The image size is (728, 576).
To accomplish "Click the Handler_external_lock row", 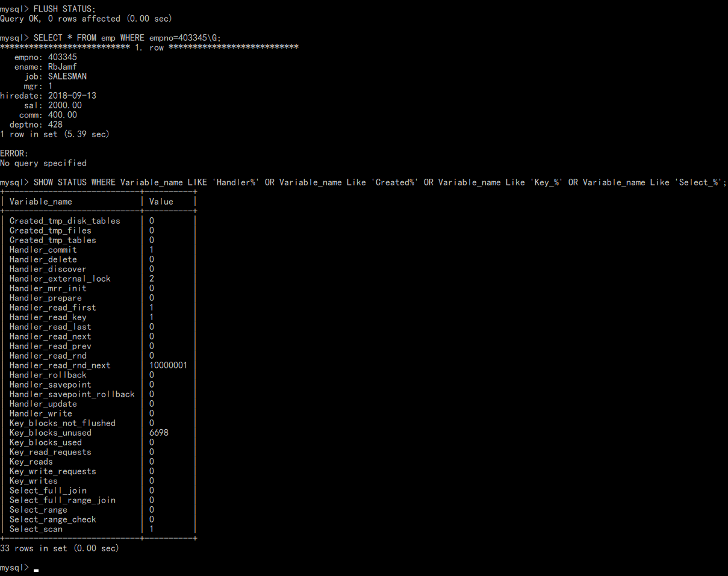I will [x=98, y=279].
